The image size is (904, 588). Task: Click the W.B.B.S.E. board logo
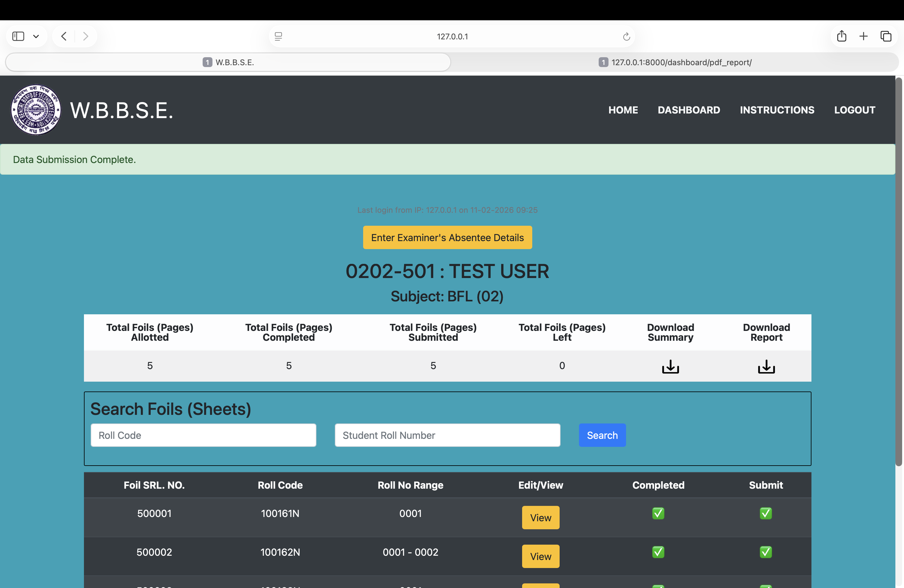pos(36,110)
